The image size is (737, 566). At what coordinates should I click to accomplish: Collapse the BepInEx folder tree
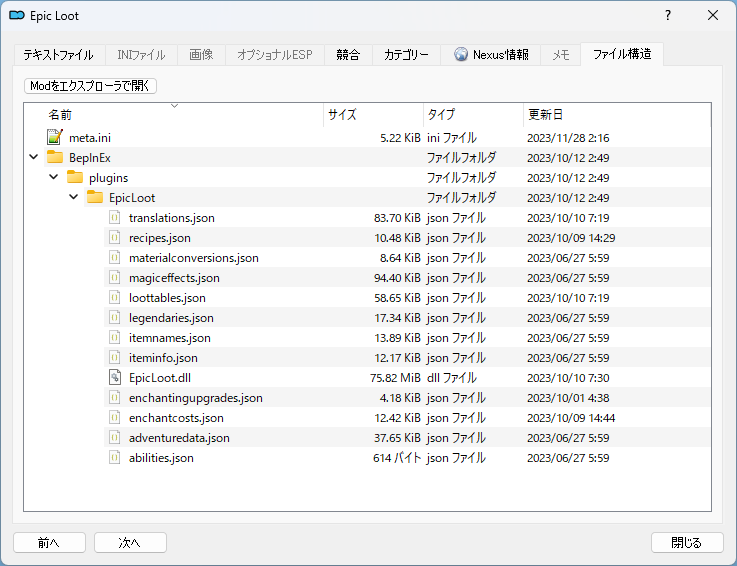click(x=34, y=157)
